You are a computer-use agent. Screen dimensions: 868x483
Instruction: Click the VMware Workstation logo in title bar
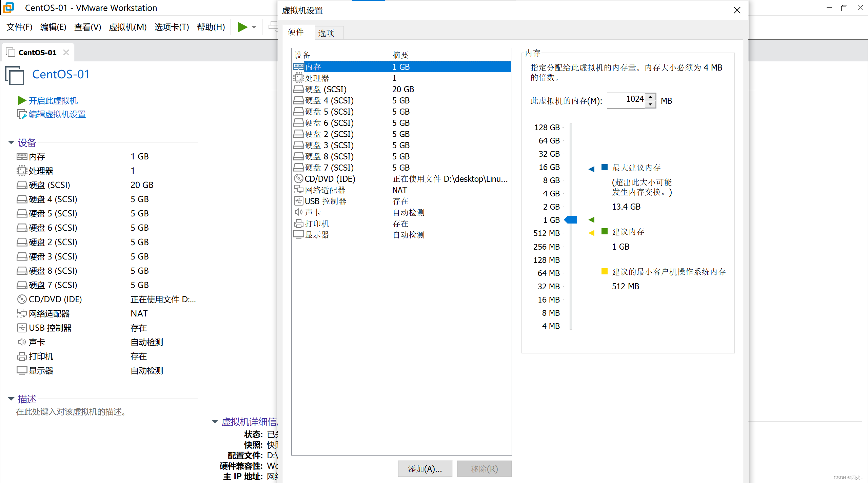pyautogui.click(x=8, y=7)
